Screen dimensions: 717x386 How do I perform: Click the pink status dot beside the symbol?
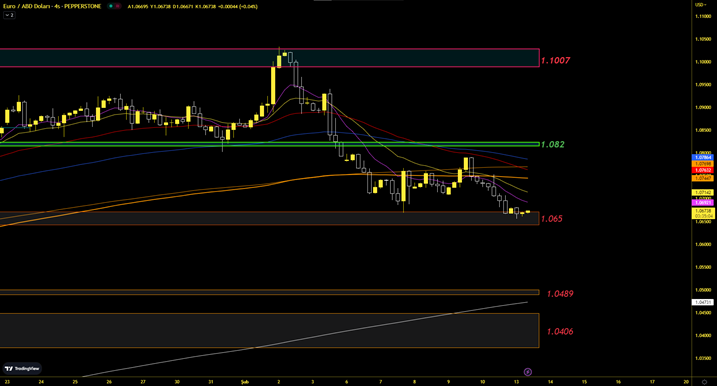[x=118, y=6]
